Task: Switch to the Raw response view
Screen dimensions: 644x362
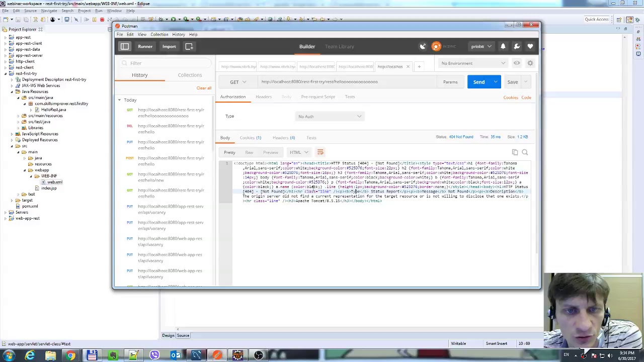Action: click(x=249, y=152)
